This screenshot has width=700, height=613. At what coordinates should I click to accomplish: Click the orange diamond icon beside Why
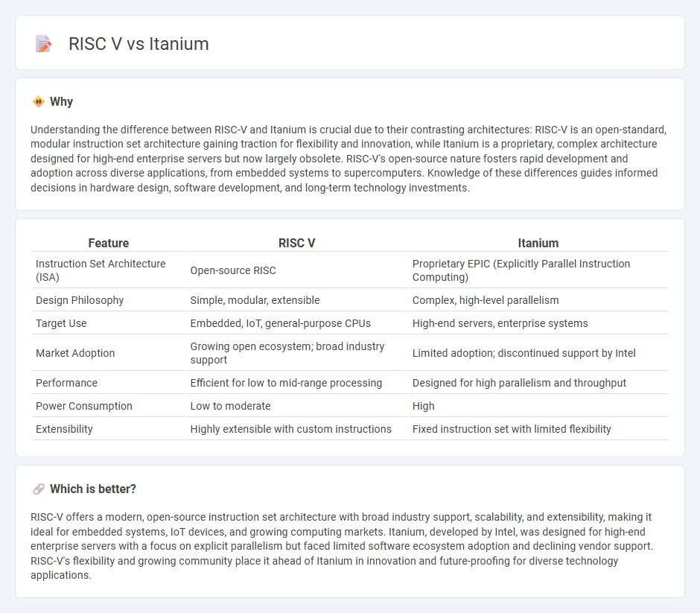pyautogui.click(x=39, y=102)
